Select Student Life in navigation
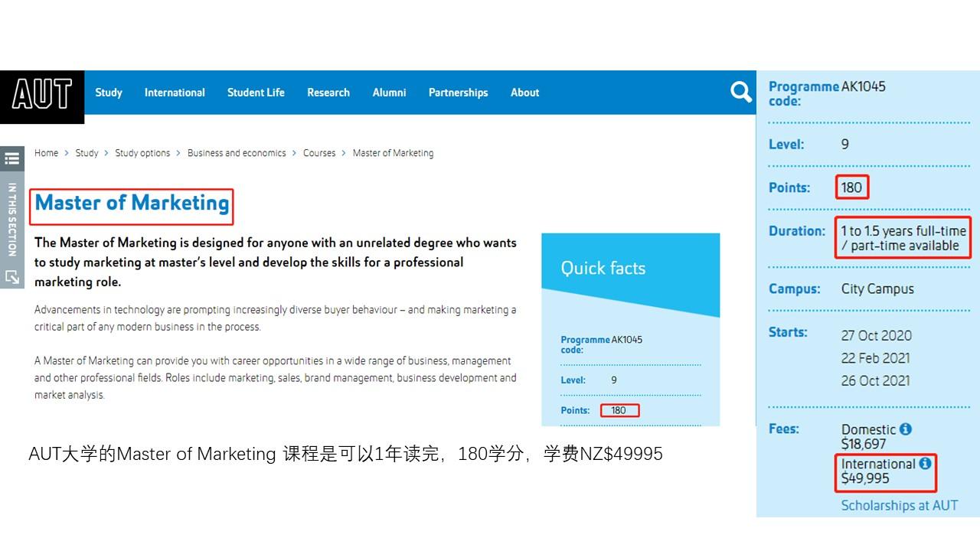 [256, 93]
